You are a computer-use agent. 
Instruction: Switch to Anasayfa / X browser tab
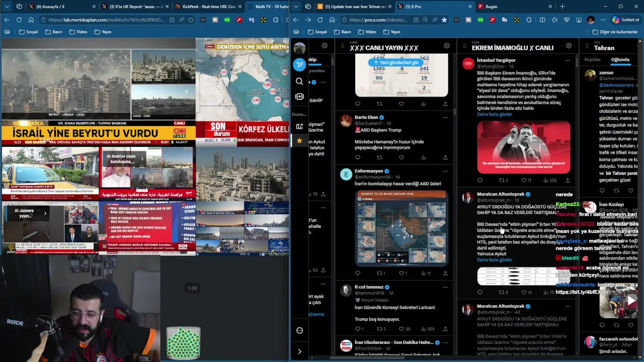tap(61, 7)
